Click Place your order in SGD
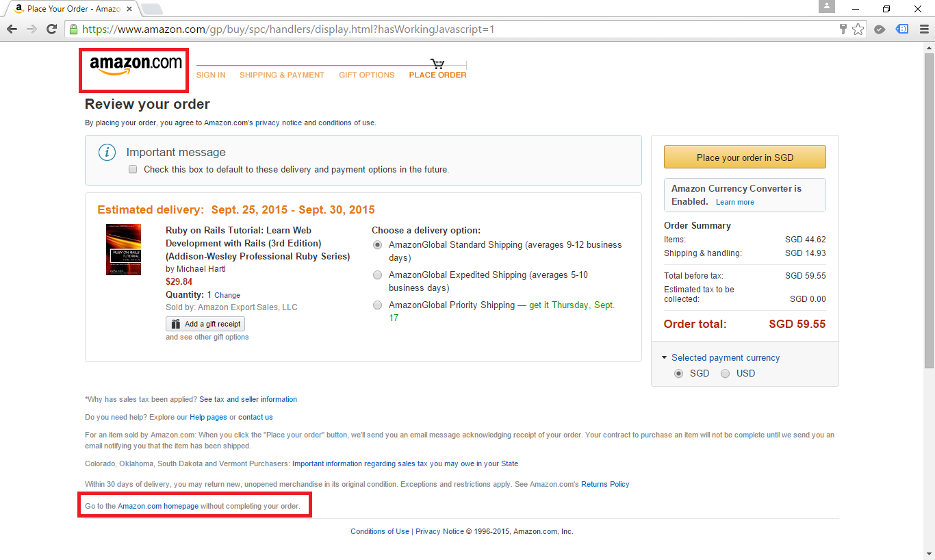Screen dimensions: 935x560 [x=745, y=157]
